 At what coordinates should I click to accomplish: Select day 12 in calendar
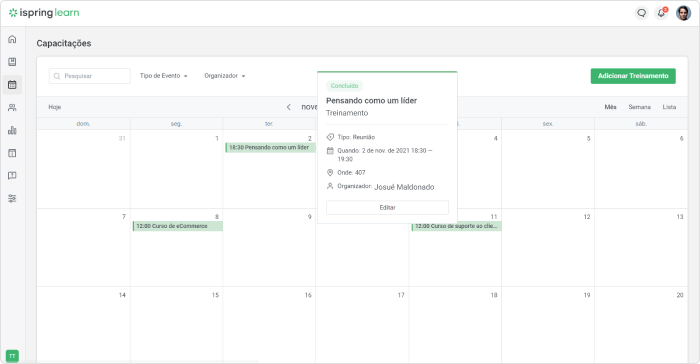tap(548, 247)
